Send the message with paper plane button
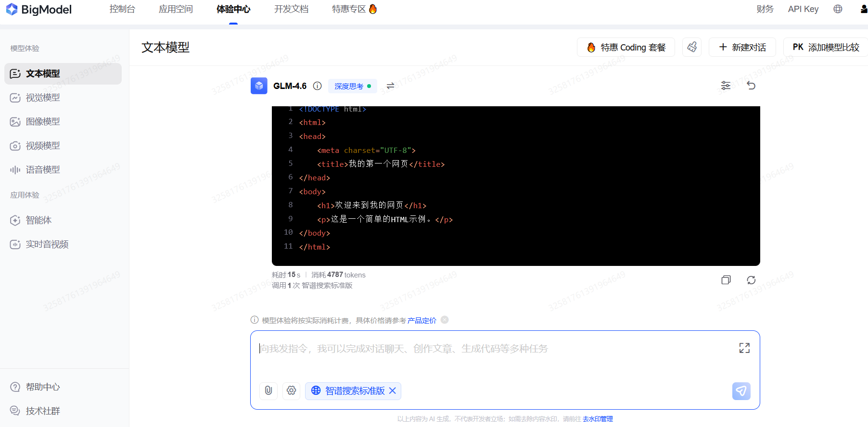The width and height of the screenshot is (868, 427). point(741,391)
